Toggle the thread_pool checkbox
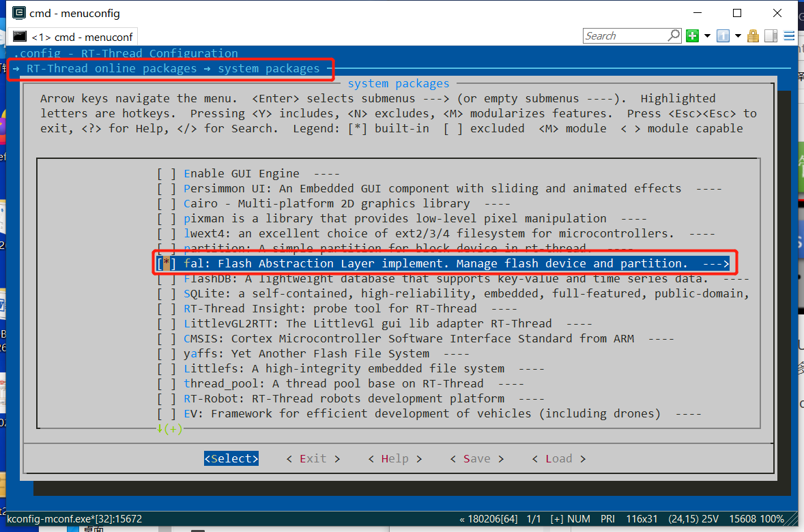This screenshot has height=532, width=804. (x=167, y=383)
